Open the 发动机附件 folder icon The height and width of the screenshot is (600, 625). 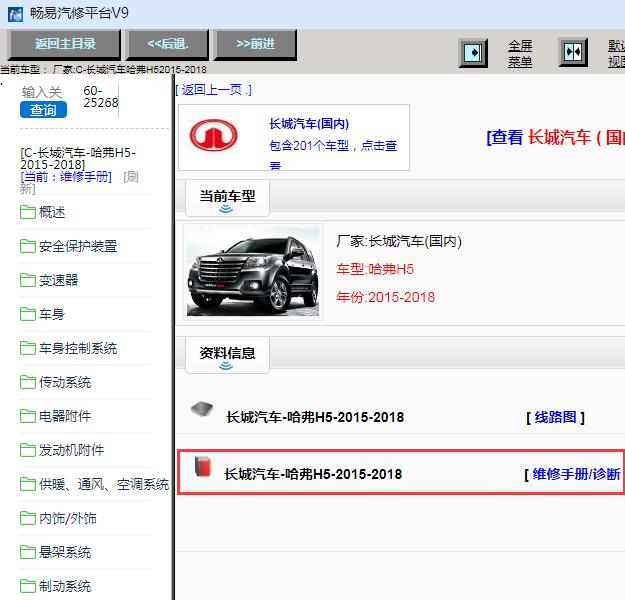pyautogui.click(x=28, y=450)
